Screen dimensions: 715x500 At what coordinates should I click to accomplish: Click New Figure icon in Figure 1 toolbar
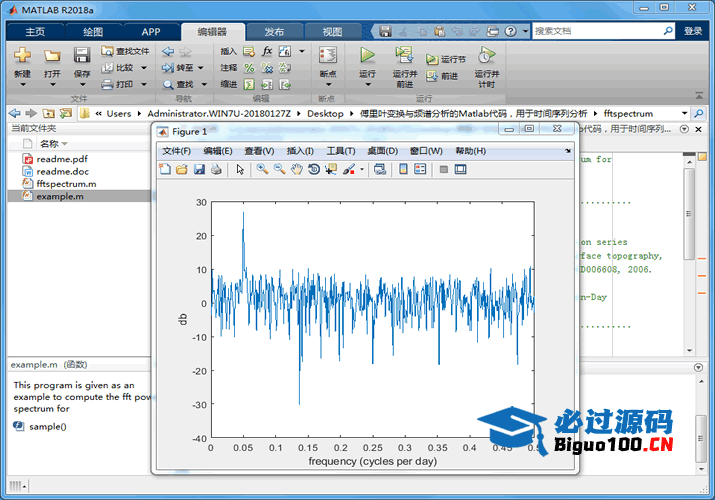click(165, 170)
